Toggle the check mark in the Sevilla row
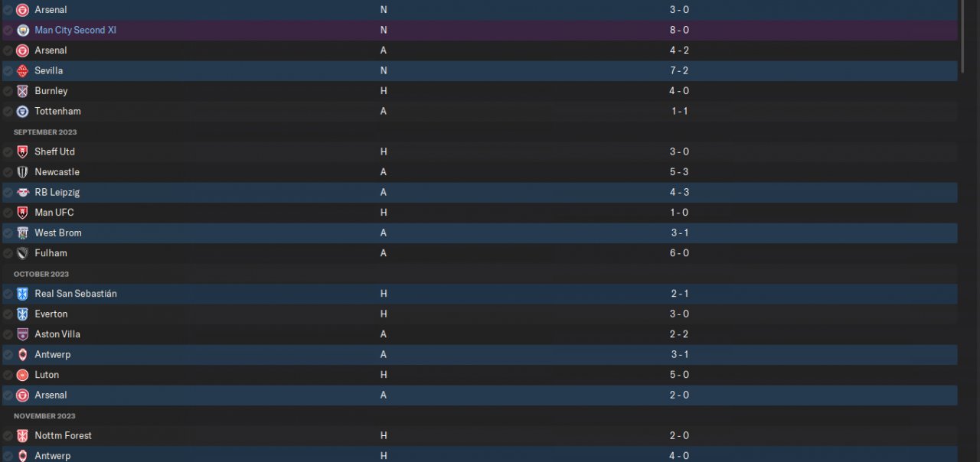The height and width of the screenshot is (462, 980). 8,71
